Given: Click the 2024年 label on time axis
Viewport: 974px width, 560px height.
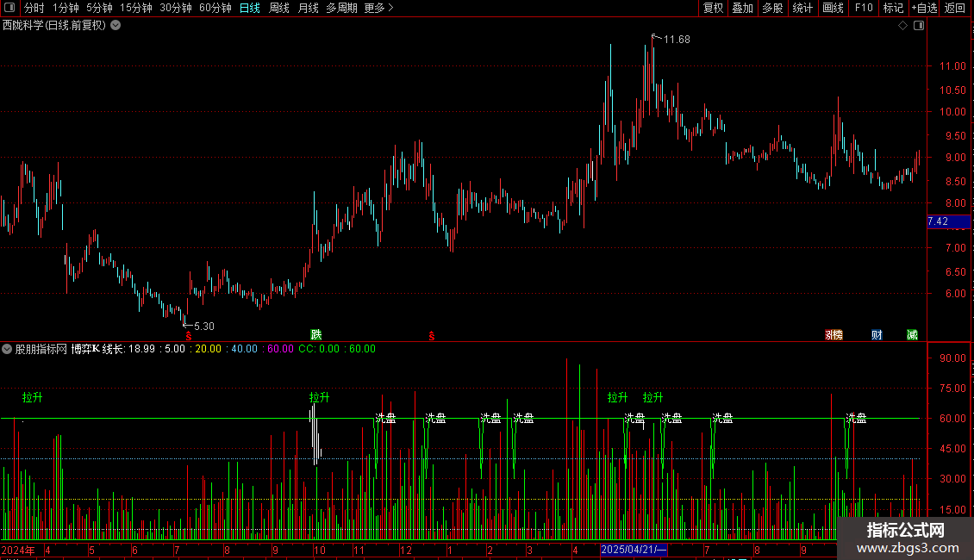Looking at the screenshot, I should tap(18, 550).
